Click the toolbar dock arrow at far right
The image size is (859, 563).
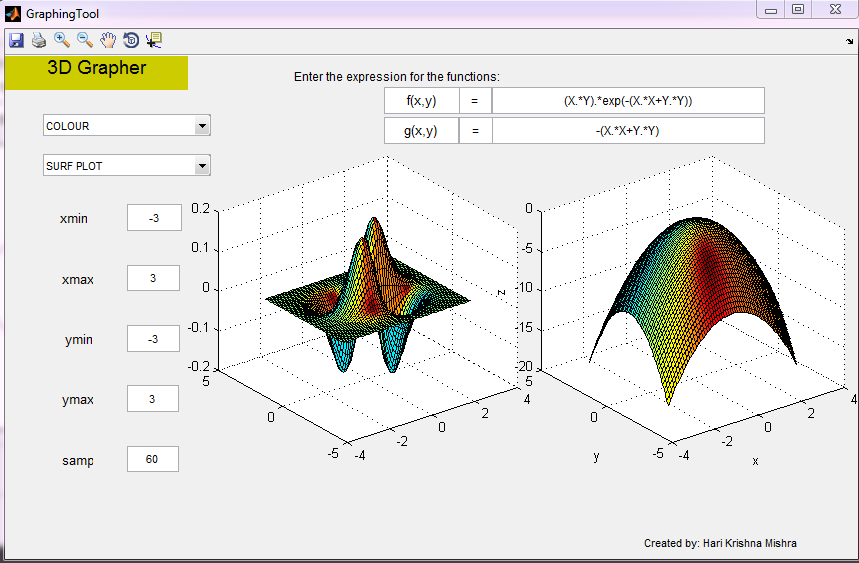pyautogui.click(x=849, y=42)
